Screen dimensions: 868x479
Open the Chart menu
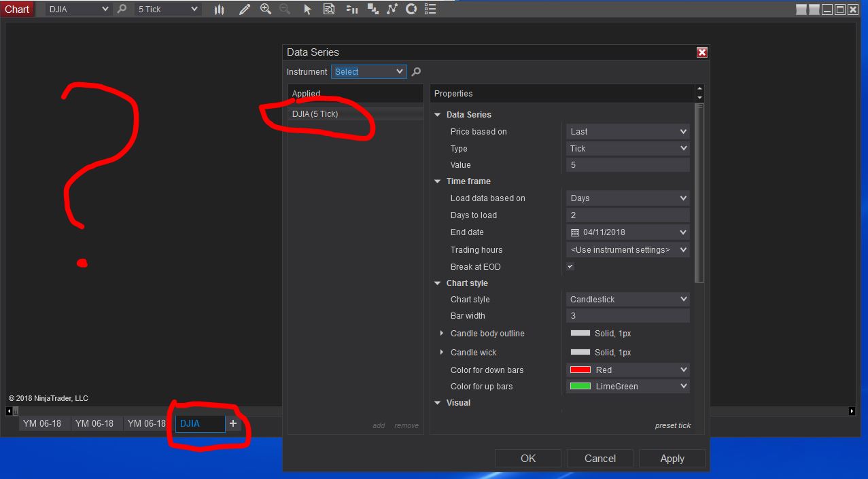point(17,9)
